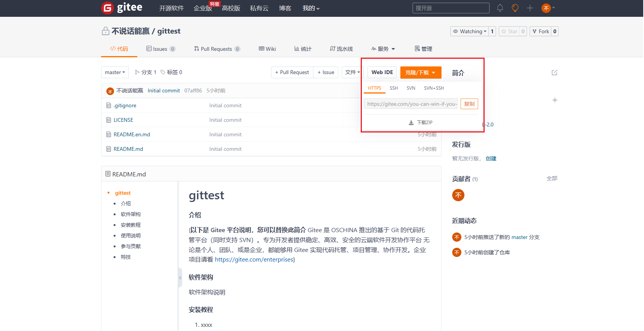Open the Watching dropdown
The width and height of the screenshot is (644, 331).
(469, 31)
